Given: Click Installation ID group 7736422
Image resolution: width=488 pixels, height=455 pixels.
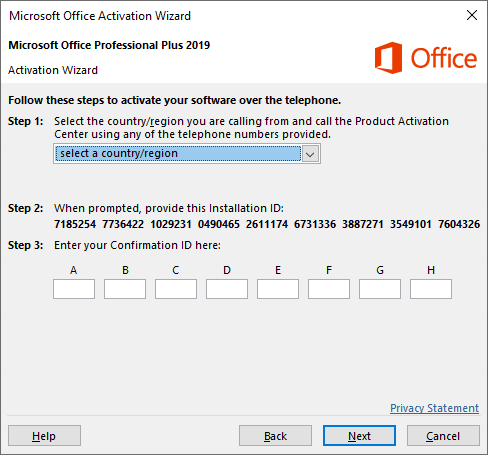Looking at the screenshot, I should click(x=123, y=224).
